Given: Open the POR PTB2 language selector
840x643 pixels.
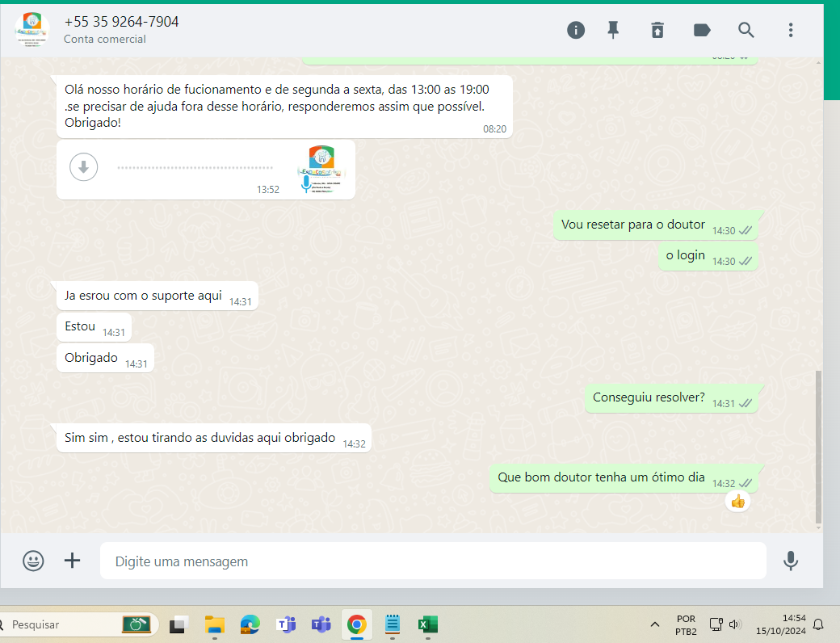Looking at the screenshot, I should point(685,624).
